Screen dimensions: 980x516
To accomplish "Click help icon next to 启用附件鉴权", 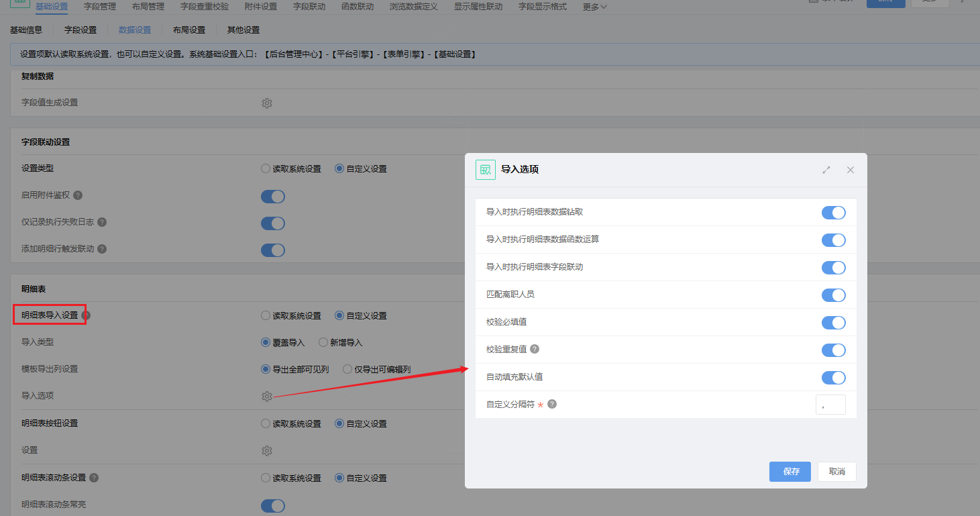I will [78, 195].
